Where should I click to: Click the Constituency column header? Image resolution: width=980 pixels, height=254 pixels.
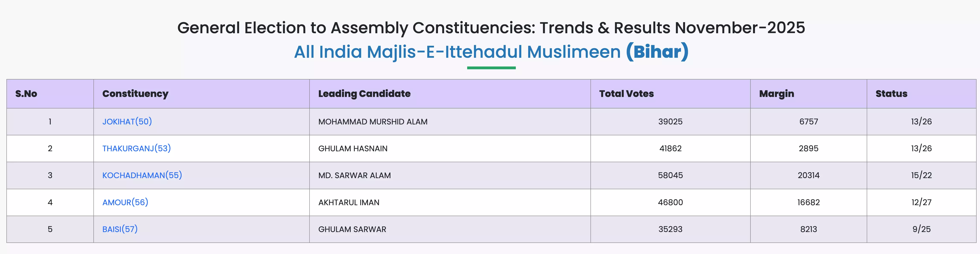click(x=135, y=94)
